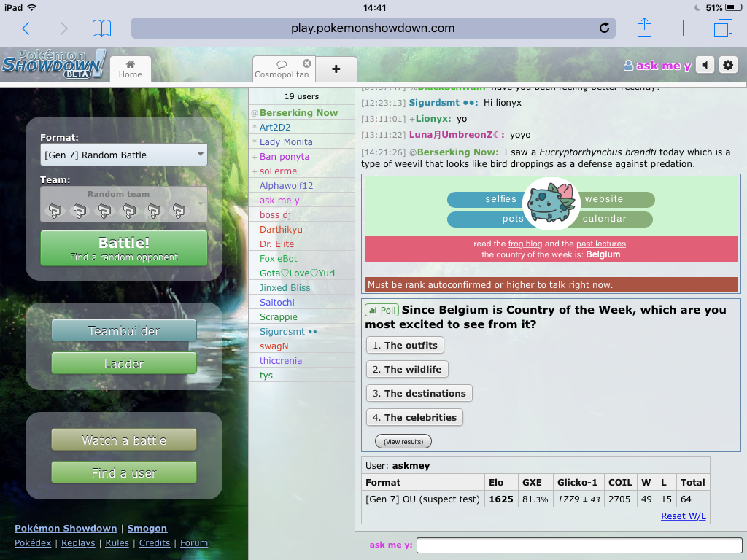Open the Random team selector
The image size is (747, 560).
[124, 204]
